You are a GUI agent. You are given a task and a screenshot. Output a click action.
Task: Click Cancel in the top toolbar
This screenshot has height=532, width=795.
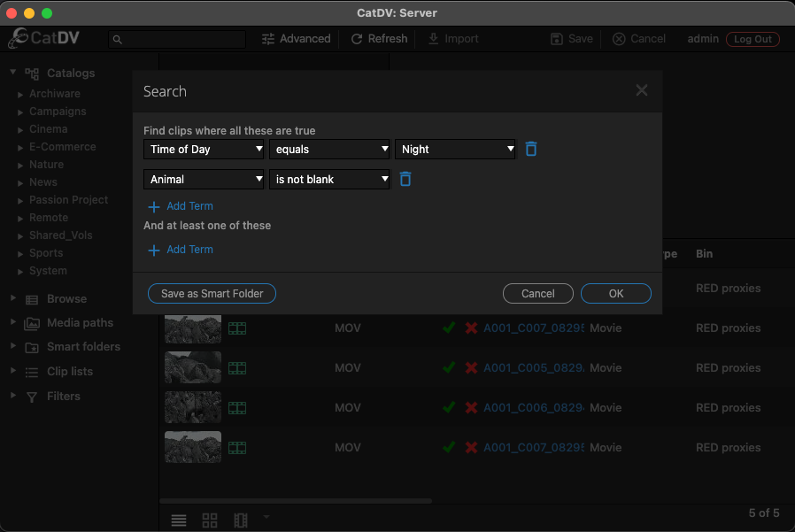pyautogui.click(x=639, y=39)
